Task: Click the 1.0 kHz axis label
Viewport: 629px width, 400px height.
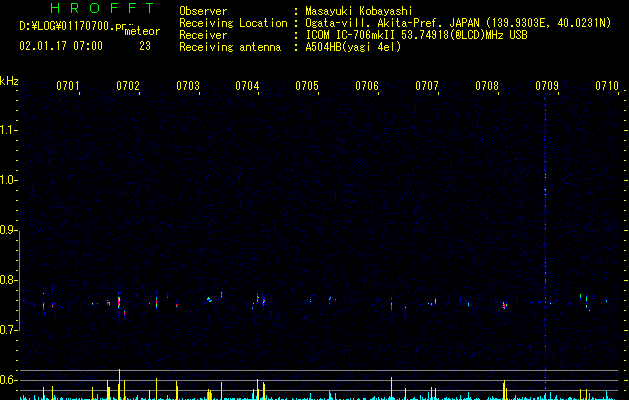Action: pos(7,180)
